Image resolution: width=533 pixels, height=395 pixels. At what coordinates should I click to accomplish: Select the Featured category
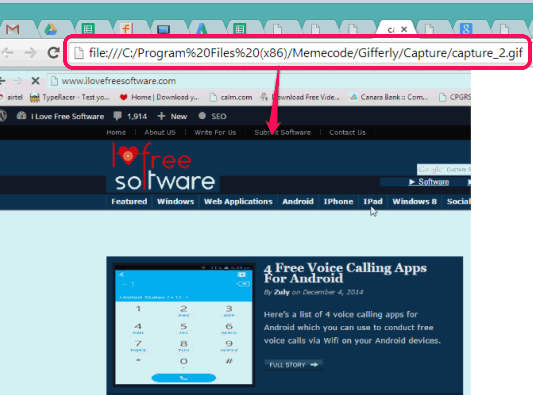coord(129,202)
